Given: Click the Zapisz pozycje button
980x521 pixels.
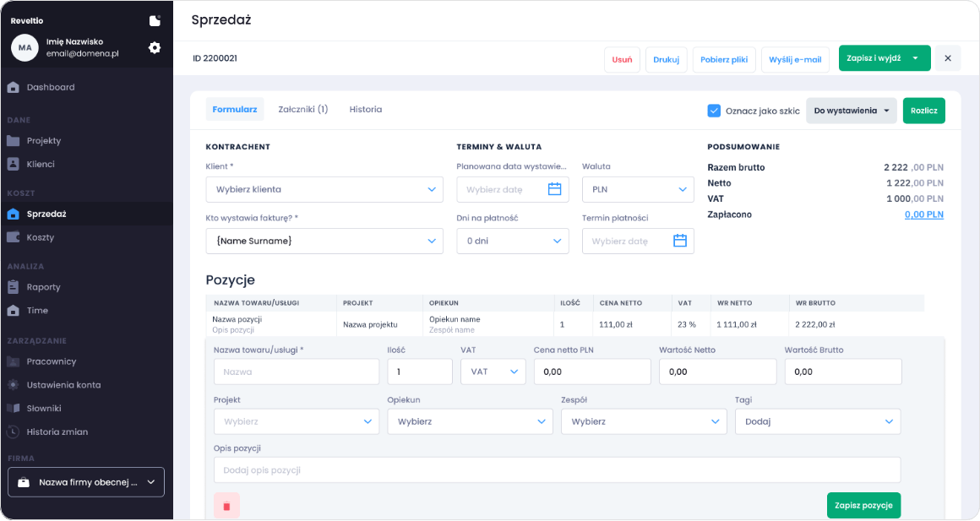Looking at the screenshot, I should (x=863, y=505).
